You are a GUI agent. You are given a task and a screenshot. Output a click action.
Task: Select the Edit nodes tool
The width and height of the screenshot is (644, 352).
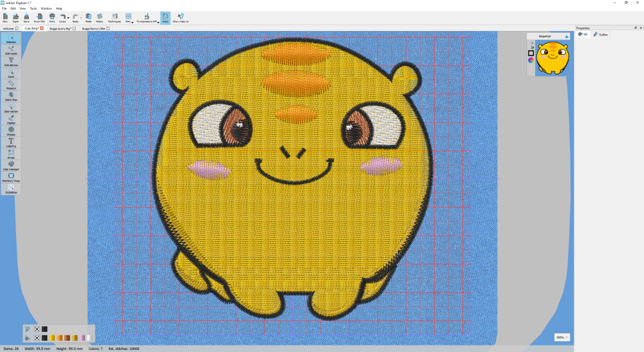11,50
